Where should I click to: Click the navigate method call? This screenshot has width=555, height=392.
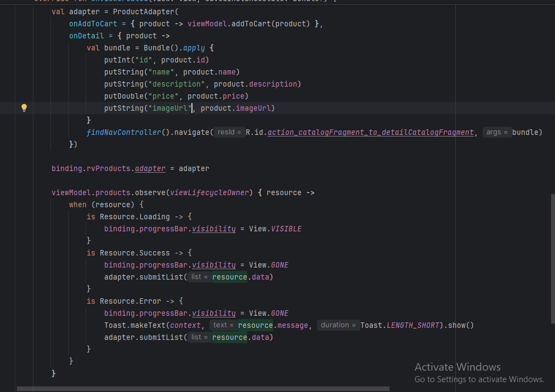pos(192,132)
